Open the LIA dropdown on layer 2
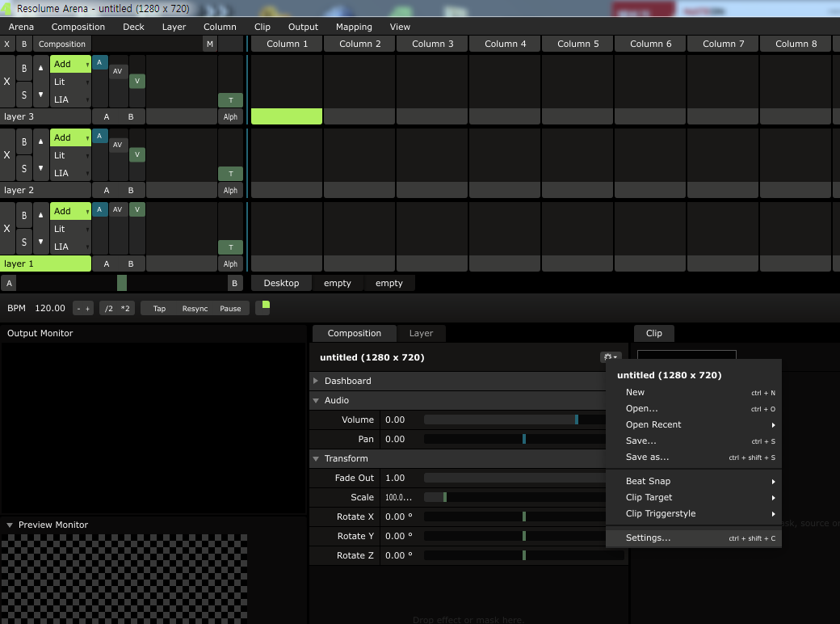The image size is (840, 624). tap(71, 173)
